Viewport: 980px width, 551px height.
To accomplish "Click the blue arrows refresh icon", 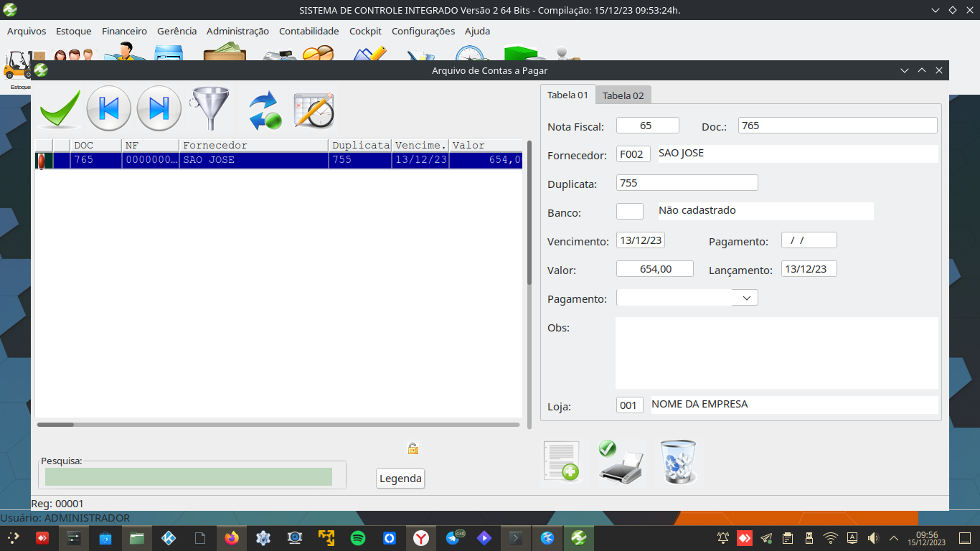I will pos(263,110).
